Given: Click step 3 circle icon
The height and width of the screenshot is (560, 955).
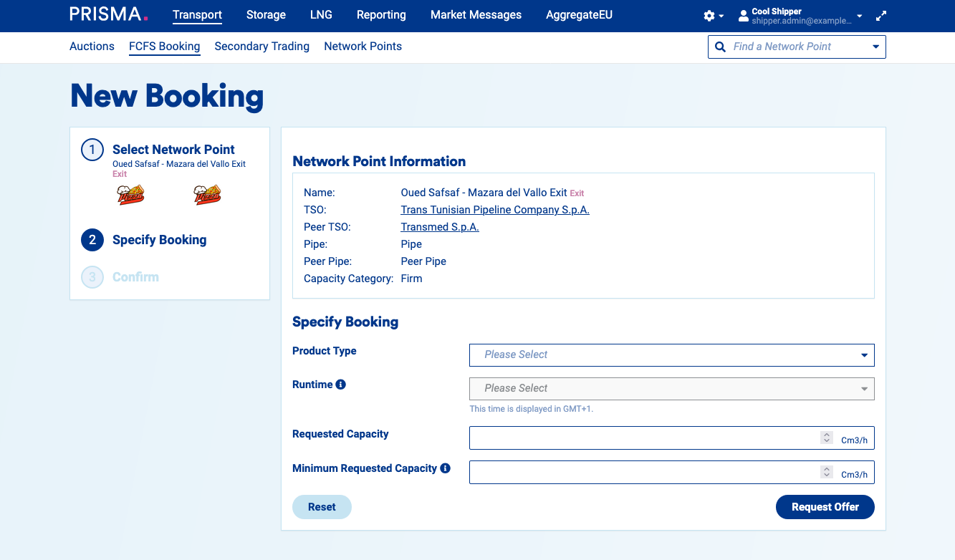Looking at the screenshot, I should [x=92, y=277].
